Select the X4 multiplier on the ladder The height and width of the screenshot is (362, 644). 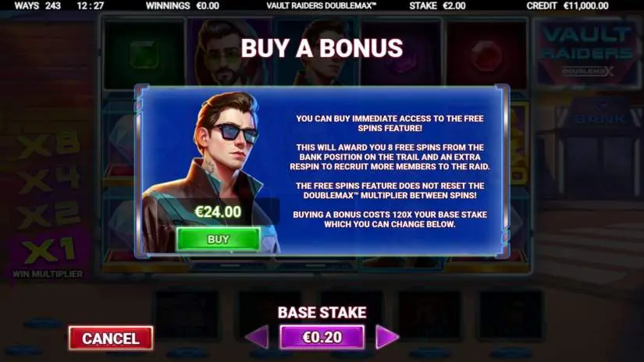(x=48, y=179)
